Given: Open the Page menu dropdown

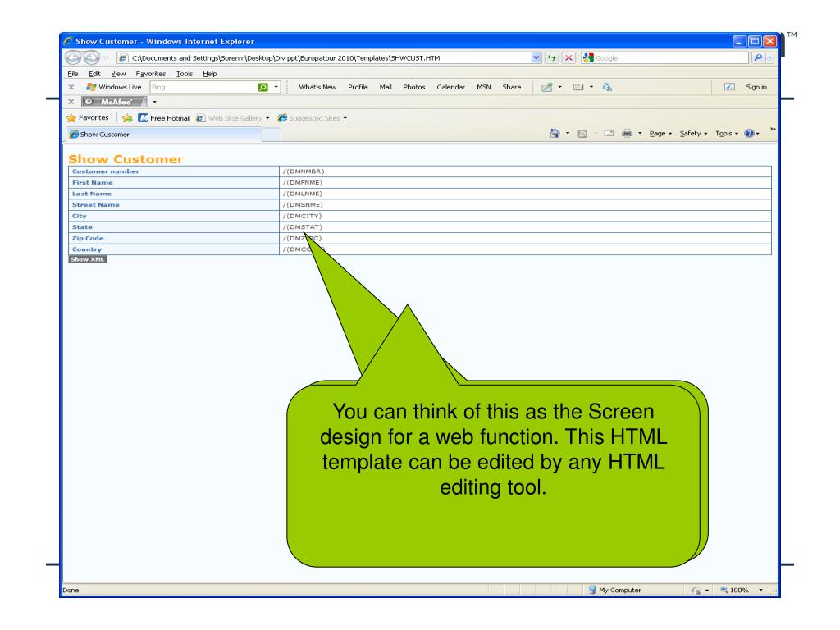Looking at the screenshot, I should coord(660,134).
